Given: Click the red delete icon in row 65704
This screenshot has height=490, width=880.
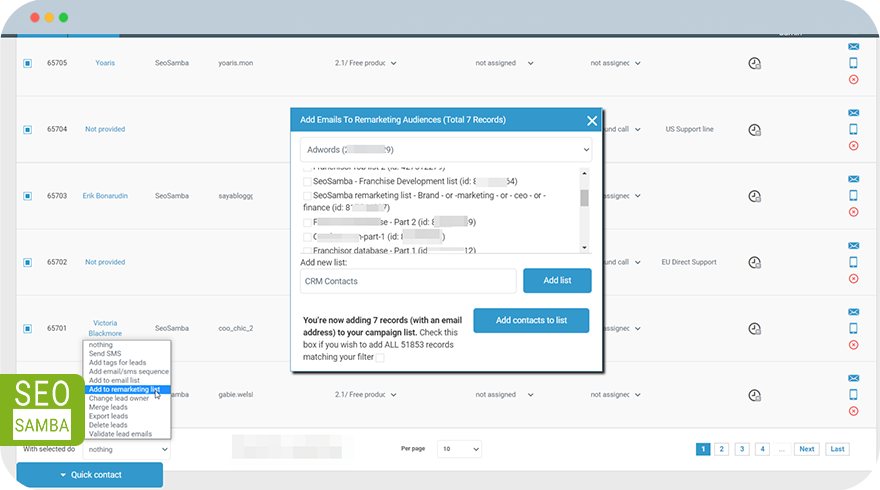Looking at the screenshot, I should (x=853, y=146).
